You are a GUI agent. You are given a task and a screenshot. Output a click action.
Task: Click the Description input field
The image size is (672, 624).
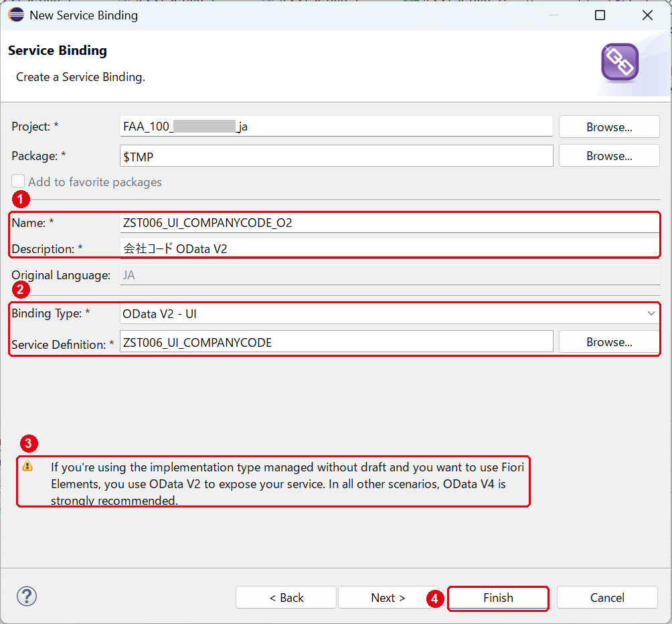click(x=390, y=248)
